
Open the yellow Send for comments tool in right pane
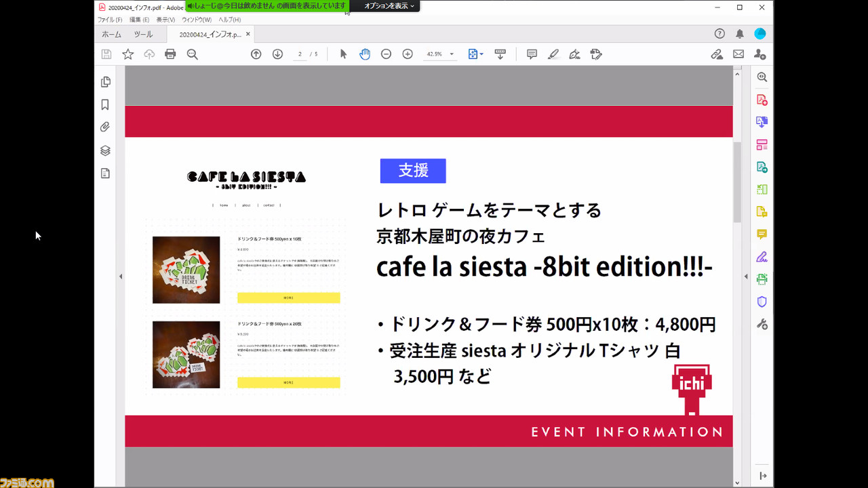pos(762,211)
